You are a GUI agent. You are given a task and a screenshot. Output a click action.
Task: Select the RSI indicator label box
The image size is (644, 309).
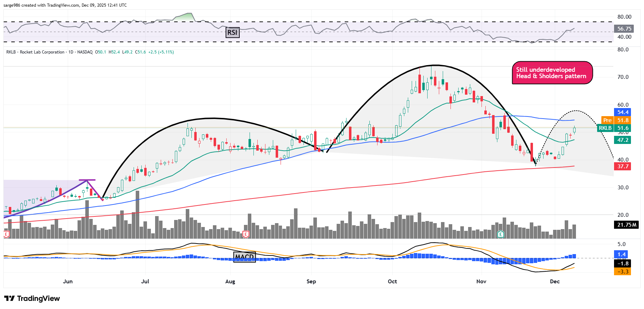(232, 33)
